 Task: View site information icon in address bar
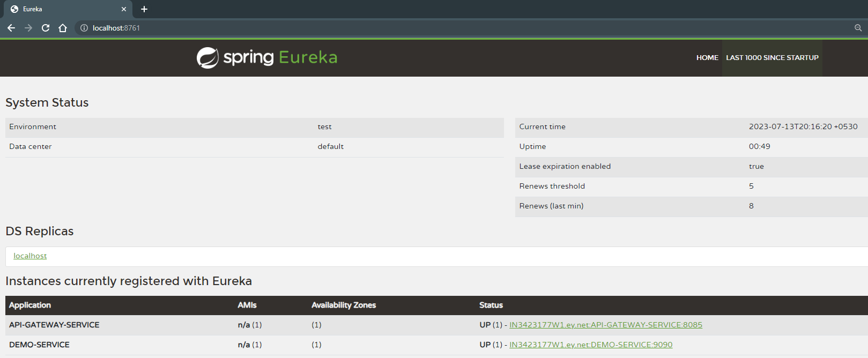(x=84, y=28)
